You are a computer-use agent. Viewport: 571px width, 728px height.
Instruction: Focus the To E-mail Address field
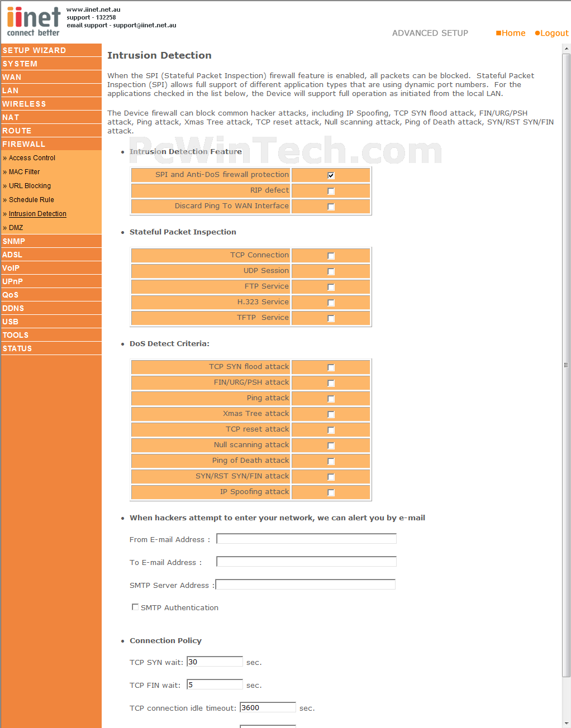click(x=306, y=562)
